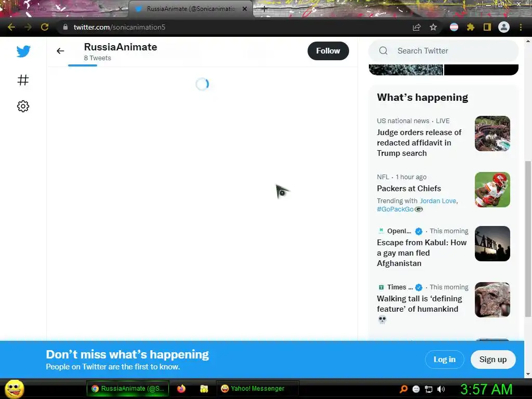Viewport: 532px width, 399px height.
Task: Select the RussiaAnimate browser tab
Action: point(190,9)
